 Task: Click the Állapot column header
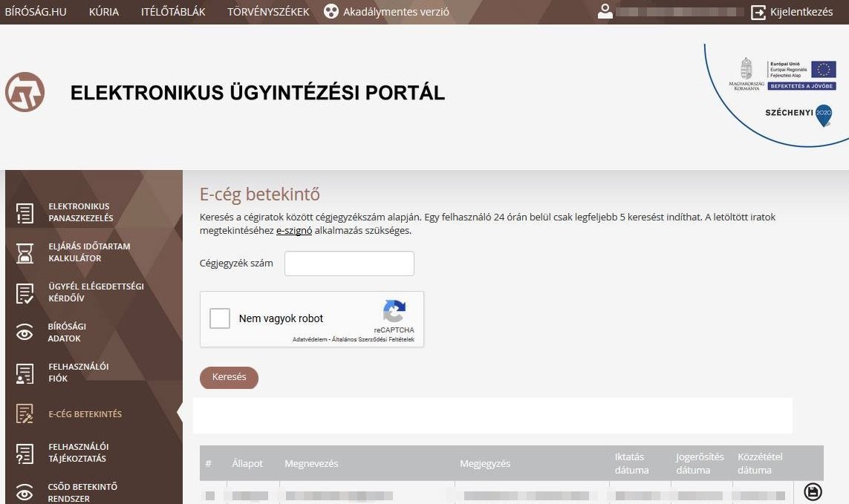click(x=247, y=463)
